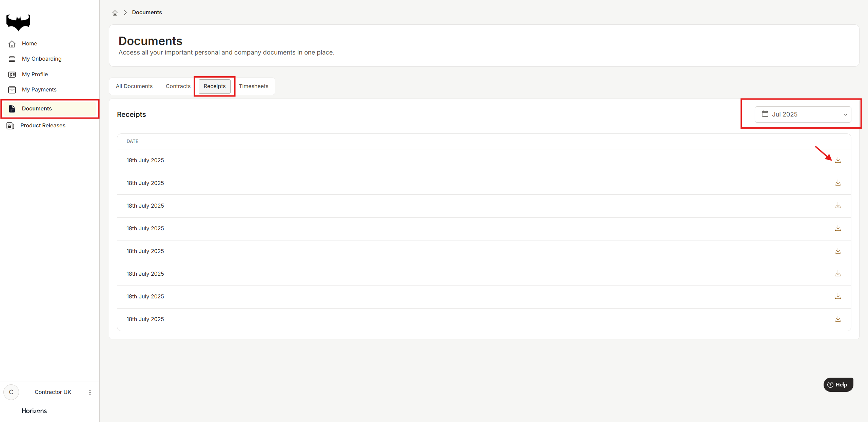Open Product Releases in sidebar
Viewport: 868px width, 422px height.
(x=43, y=126)
